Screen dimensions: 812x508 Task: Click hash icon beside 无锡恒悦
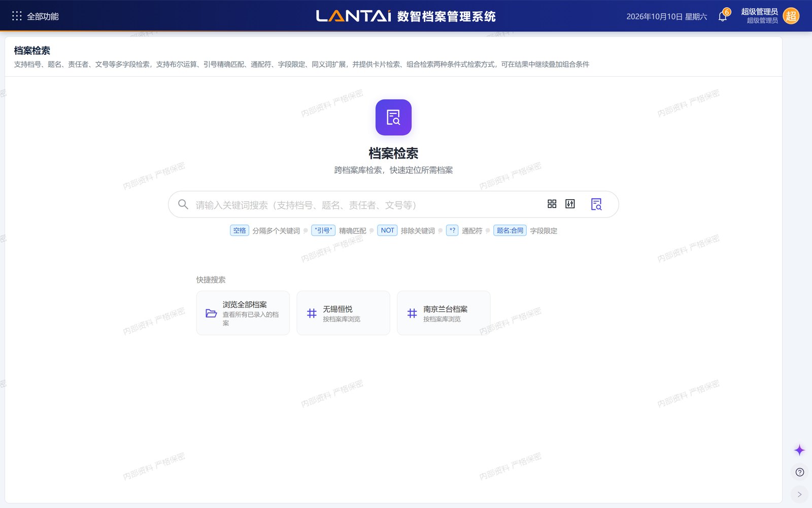(x=312, y=313)
